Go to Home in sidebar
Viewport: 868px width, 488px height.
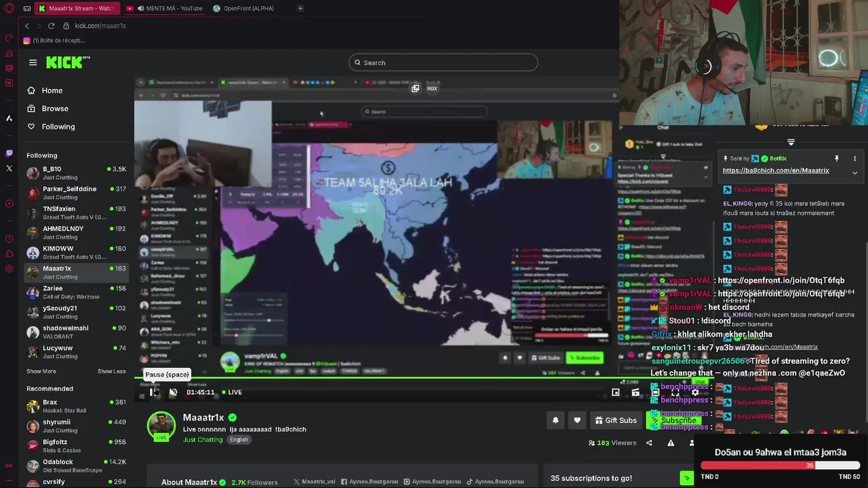(x=45, y=90)
